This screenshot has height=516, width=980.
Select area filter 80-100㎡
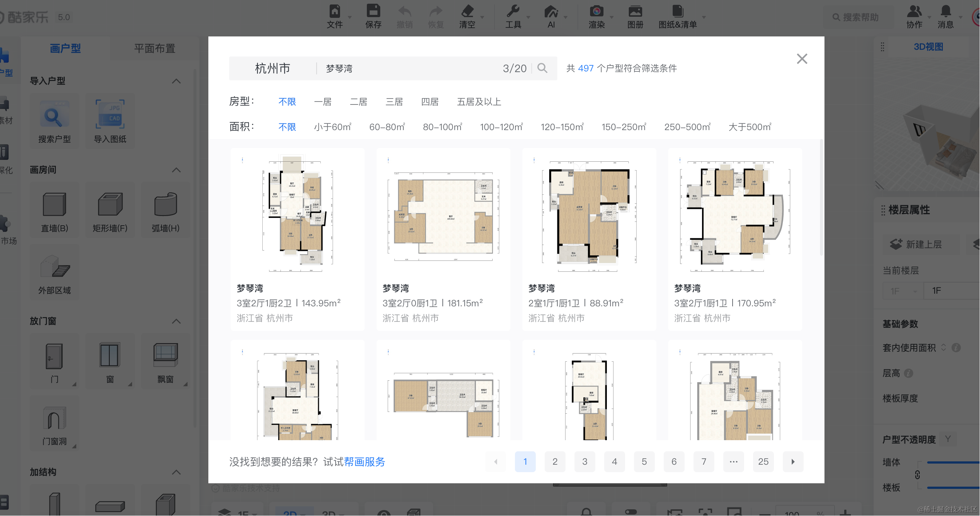(x=442, y=127)
